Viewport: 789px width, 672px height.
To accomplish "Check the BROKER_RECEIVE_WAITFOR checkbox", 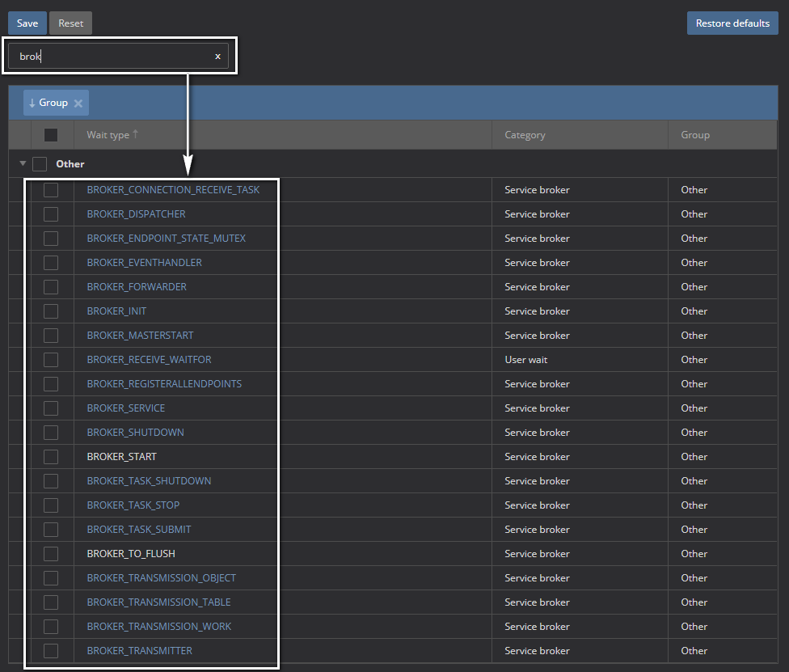I will [51, 359].
